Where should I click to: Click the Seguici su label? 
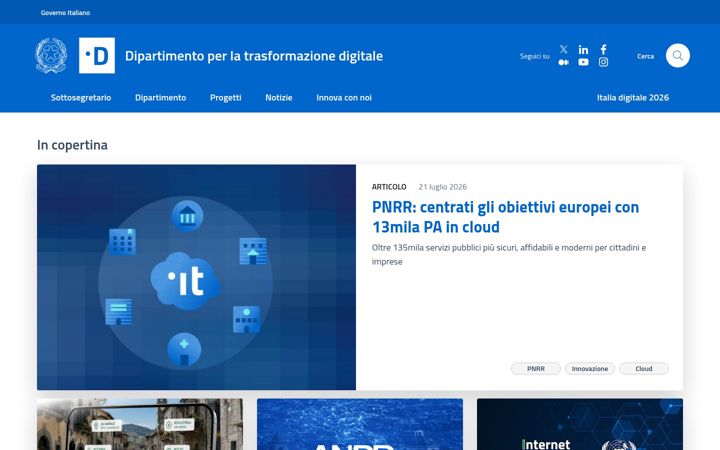(534, 56)
